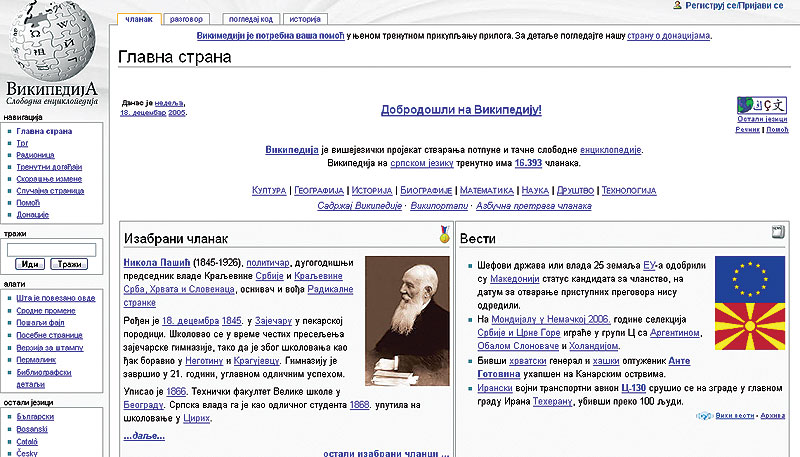
Task: Open the EU flag image
Action: 750,279
